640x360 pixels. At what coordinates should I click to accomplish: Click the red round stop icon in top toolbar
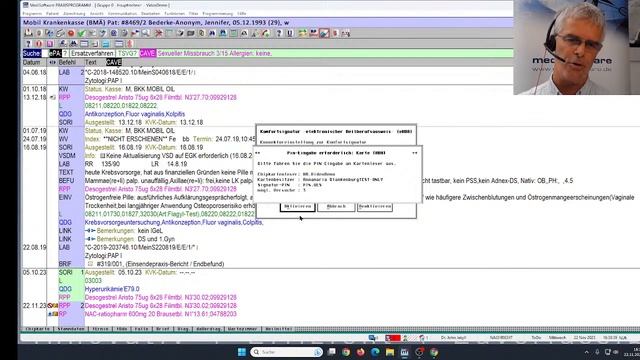[71, 33]
